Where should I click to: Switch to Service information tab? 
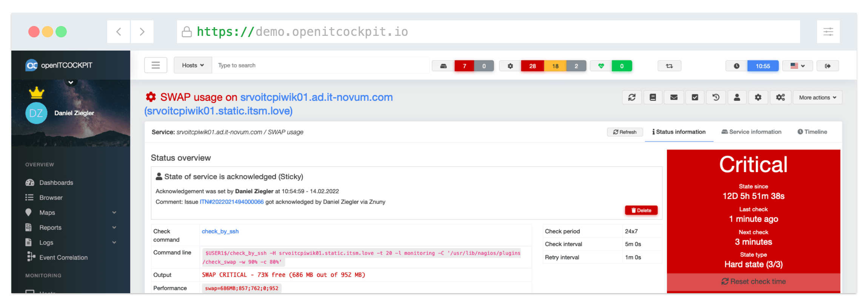tap(751, 132)
